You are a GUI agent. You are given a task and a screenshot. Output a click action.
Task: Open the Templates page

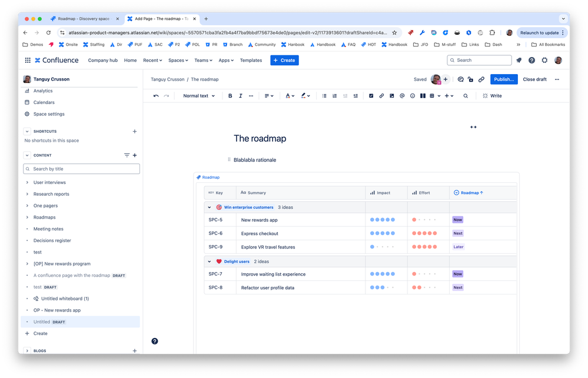pyautogui.click(x=251, y=61)
